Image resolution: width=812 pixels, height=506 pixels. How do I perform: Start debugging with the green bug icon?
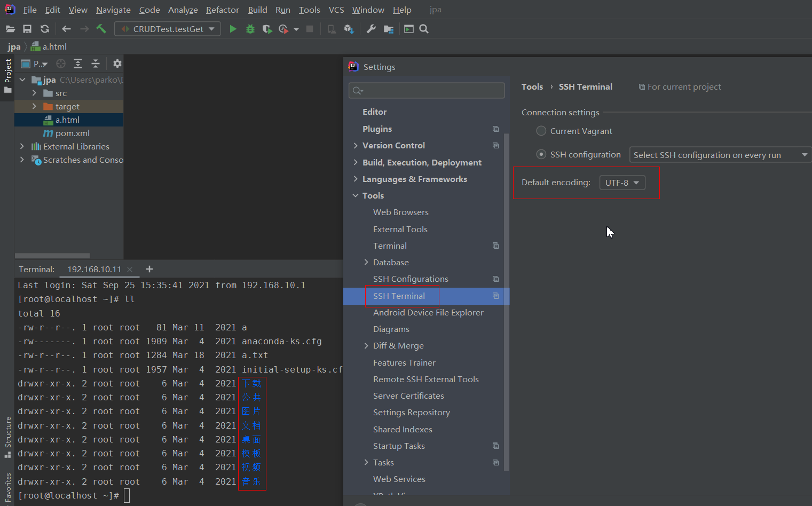[x=250, y=29]
